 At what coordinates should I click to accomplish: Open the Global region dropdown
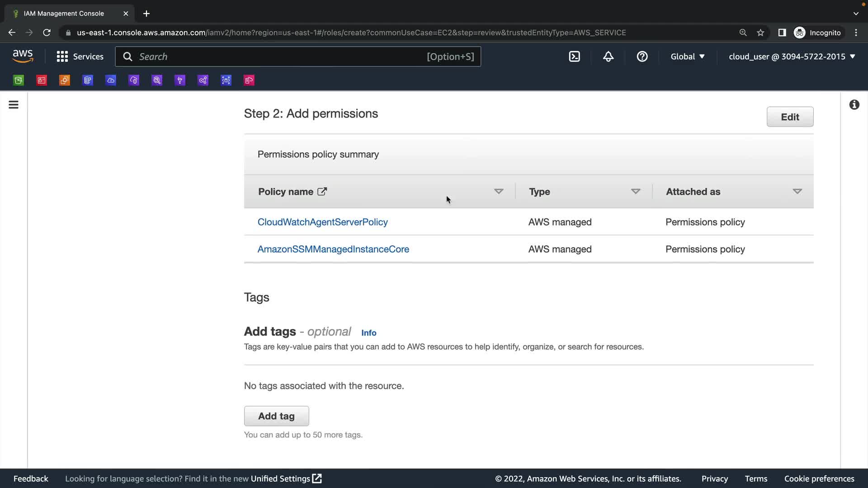point(687,56)
